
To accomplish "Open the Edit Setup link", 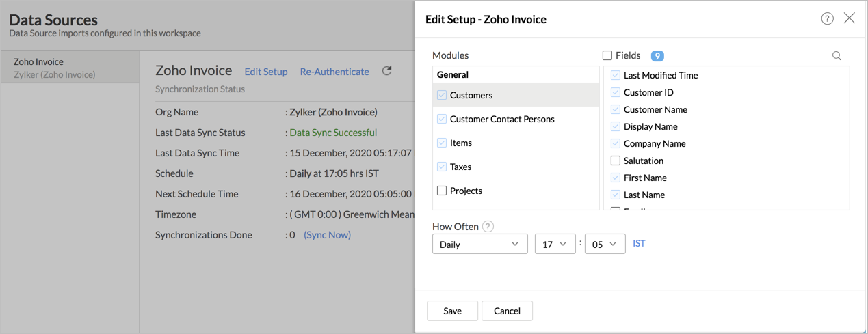I will click(266, 72).
